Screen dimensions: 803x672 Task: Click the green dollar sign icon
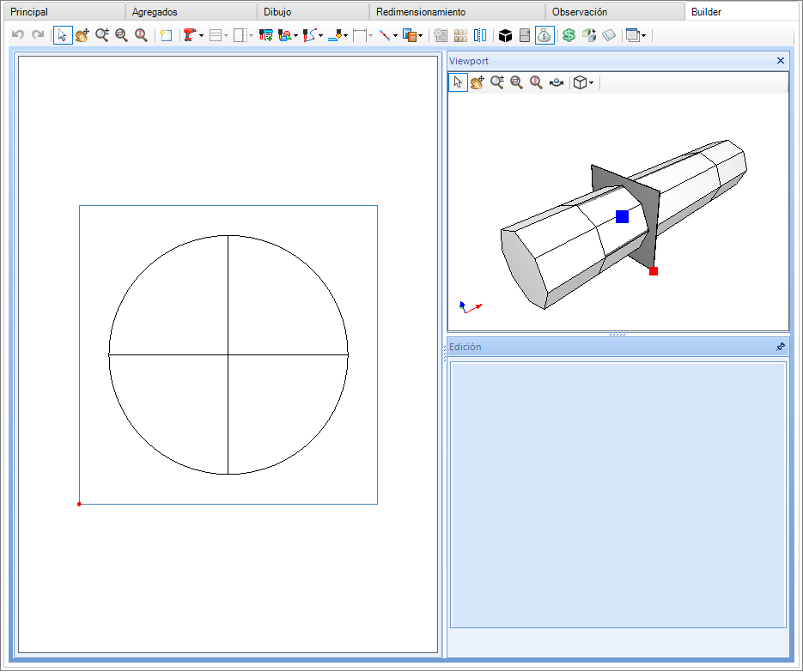(569, 35)
